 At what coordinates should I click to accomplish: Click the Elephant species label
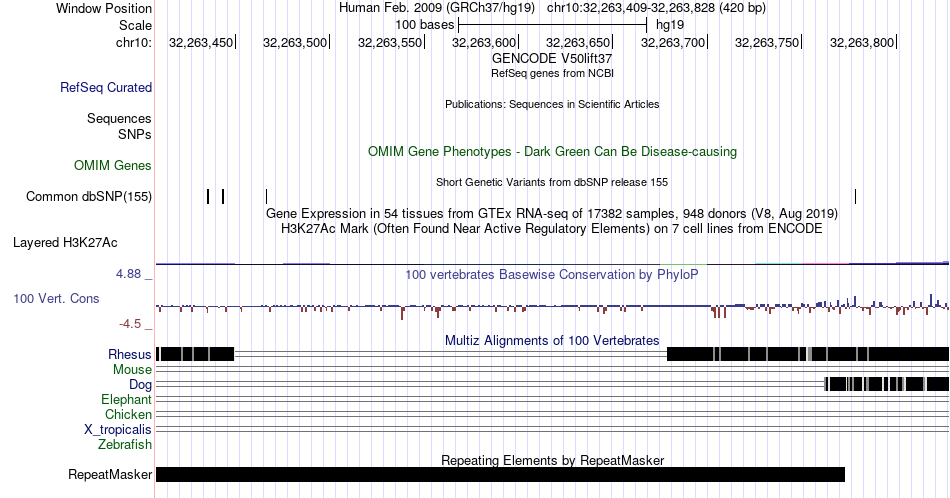point(126,399)
